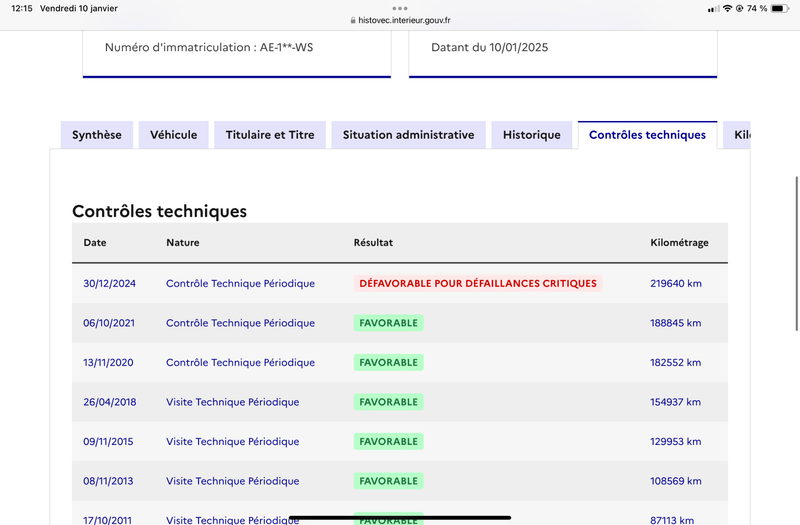
Task: Open the partially visible Kilométrage tab
Action: (x=737, y=135)
